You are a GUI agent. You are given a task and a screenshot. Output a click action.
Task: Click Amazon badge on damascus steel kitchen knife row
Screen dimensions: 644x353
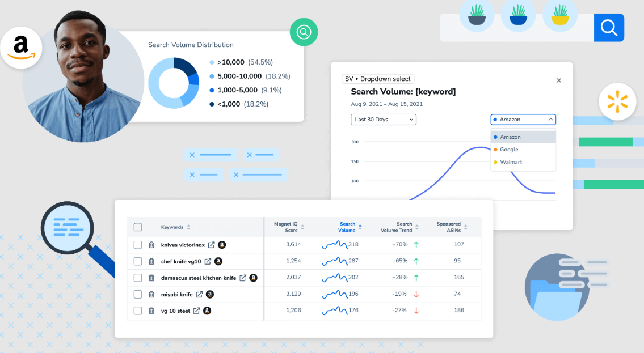[254, 278]
